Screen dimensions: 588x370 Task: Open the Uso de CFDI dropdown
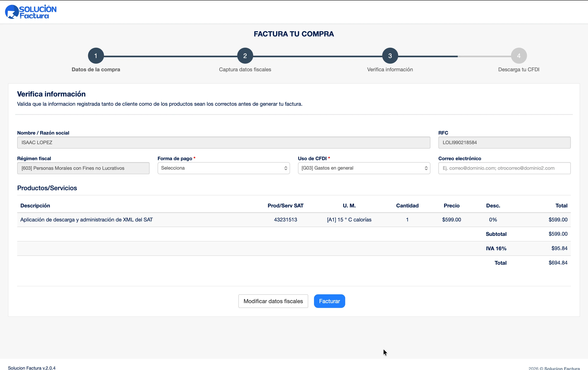point(364,168)
